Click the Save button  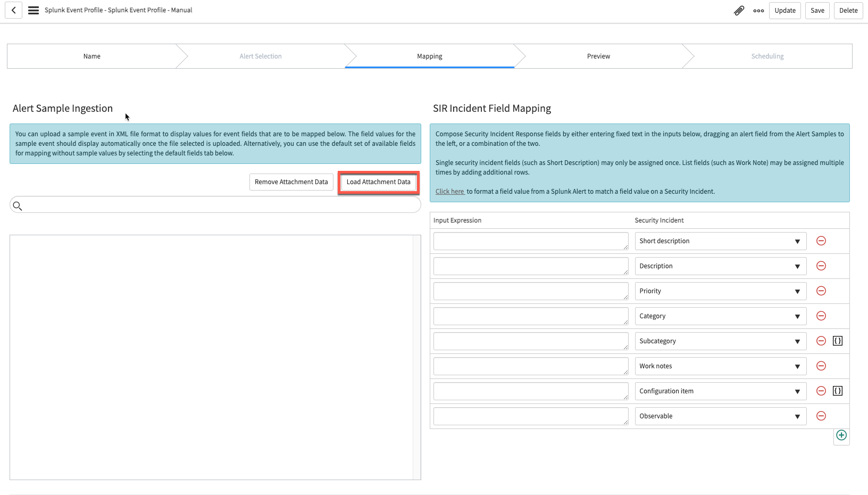click(x=817, y=11)
